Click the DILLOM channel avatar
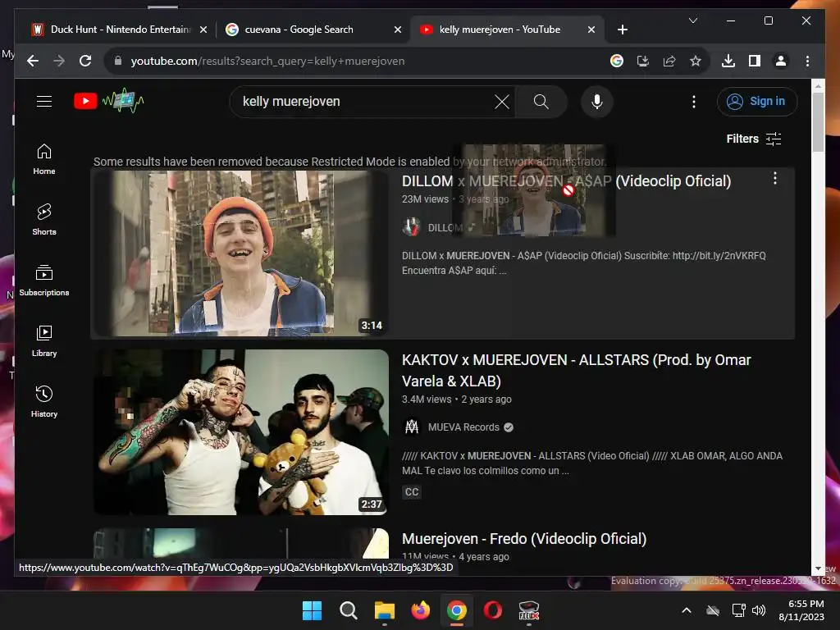840x630 pixels. 411,227
